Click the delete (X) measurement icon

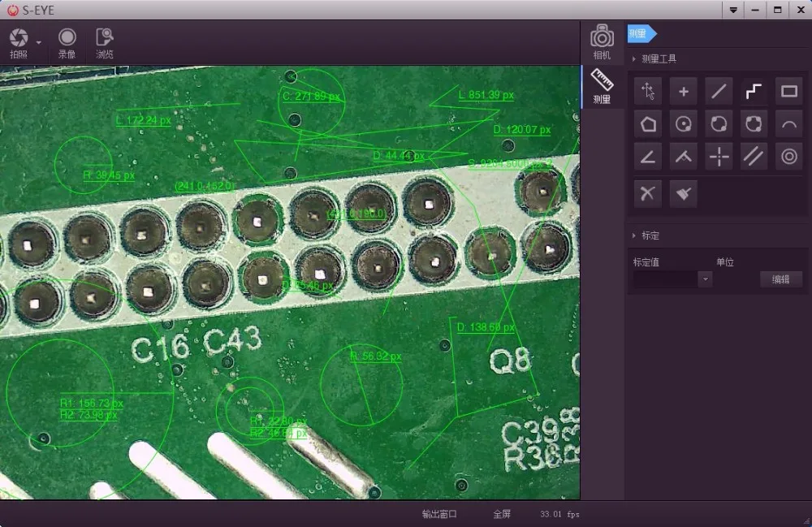648,194
